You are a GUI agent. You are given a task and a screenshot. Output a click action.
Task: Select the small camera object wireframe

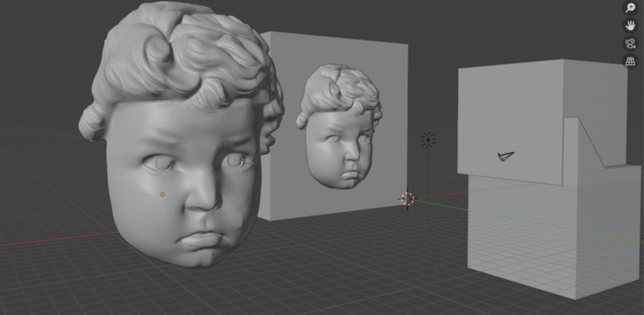point(505,156)
